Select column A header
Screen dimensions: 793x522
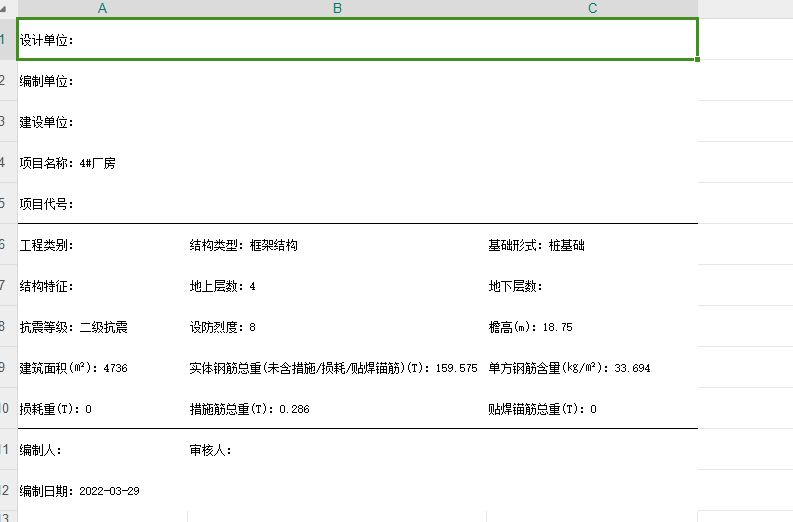pyautogui.click(x=103, y=8)
